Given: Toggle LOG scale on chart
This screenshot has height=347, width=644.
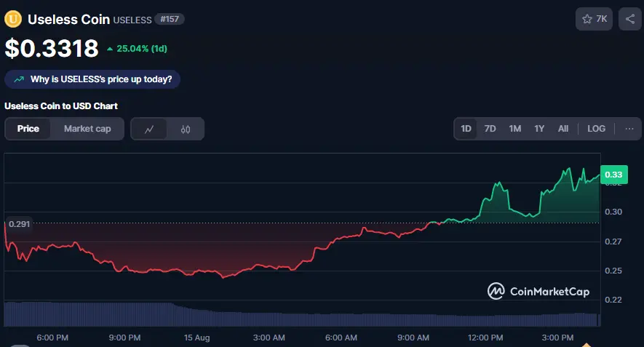Looking at the screenshot, I should tap(596, 129).
